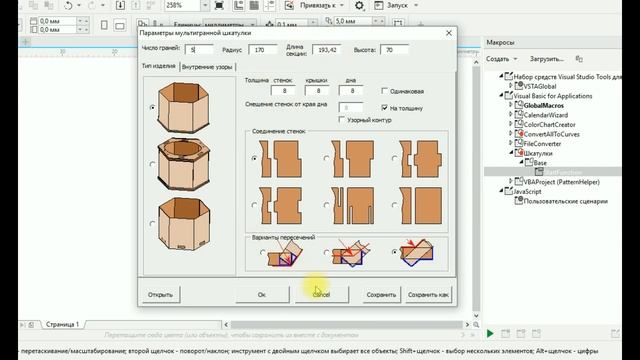Screen dimensions: 640x360
Task: Select the open hexagonal box type
Action: click(x=152, y=107)
